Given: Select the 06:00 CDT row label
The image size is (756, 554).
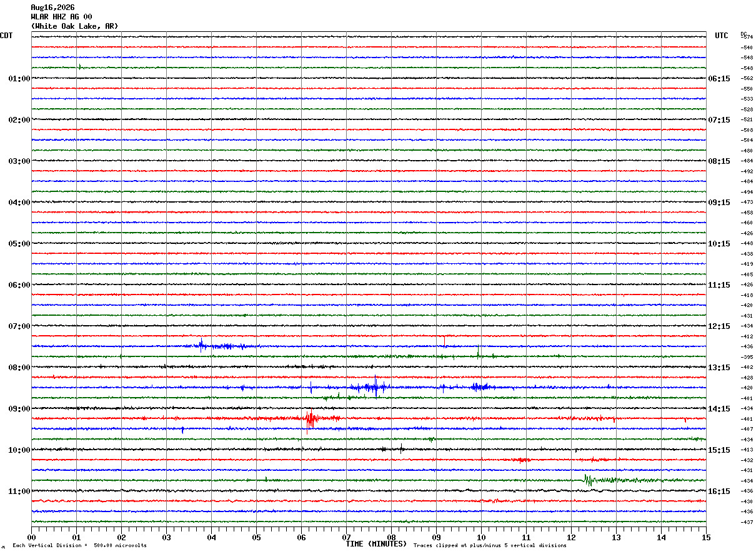Looking at the screenshot, I should pos(19,285).
